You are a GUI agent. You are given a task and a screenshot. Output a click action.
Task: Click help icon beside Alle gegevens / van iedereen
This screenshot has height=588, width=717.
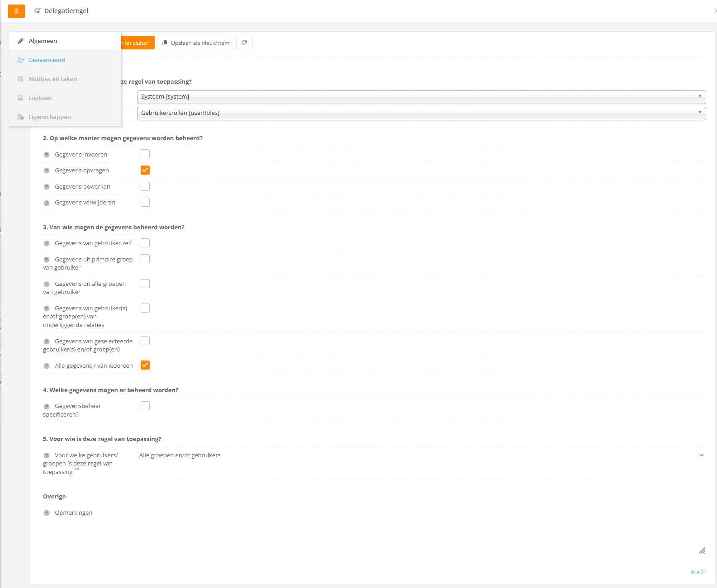pos(47,366)
